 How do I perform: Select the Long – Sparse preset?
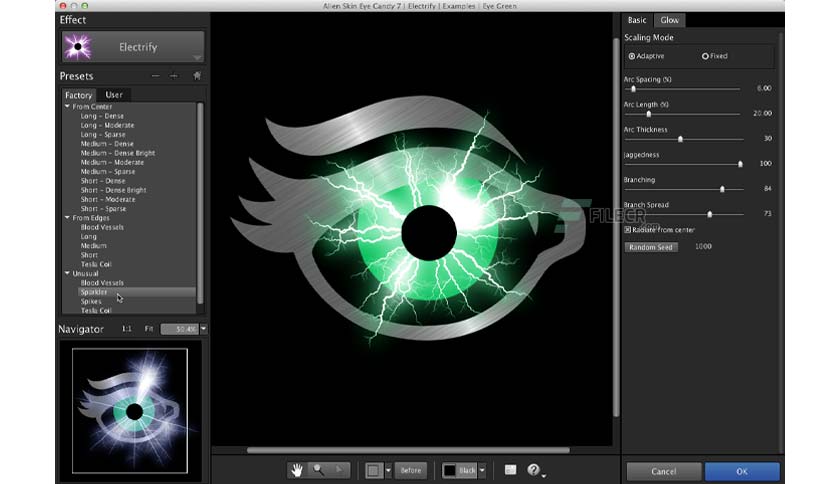pyautogui.click(x=103, y=134)
